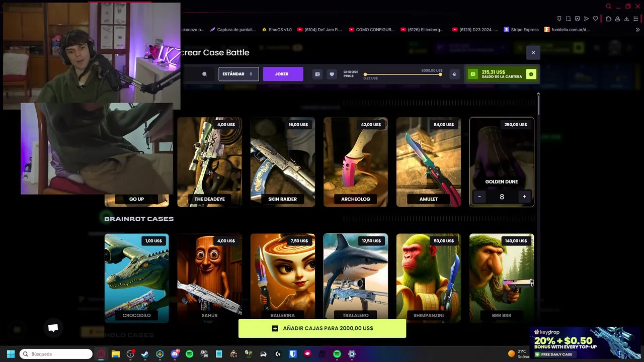This screenshot has height=362, width=644.
Task: Open the browser player icon
Action: (586, 19)
